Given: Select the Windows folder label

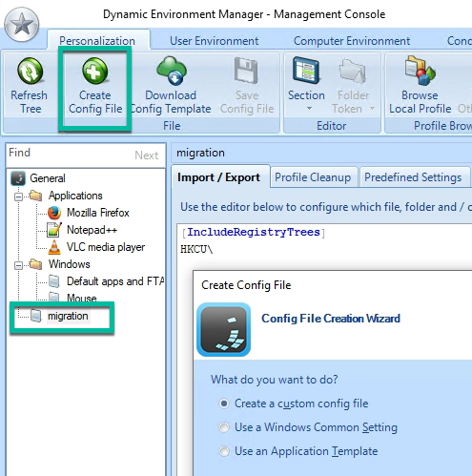Looking at the screenshot, I should 69,264.
